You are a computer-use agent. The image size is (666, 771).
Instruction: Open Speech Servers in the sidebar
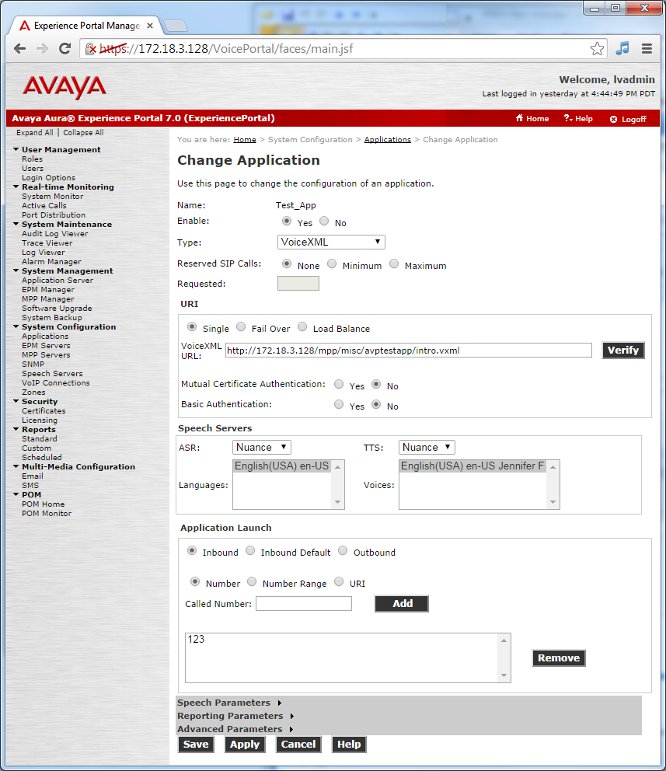[x=52, y=374]
